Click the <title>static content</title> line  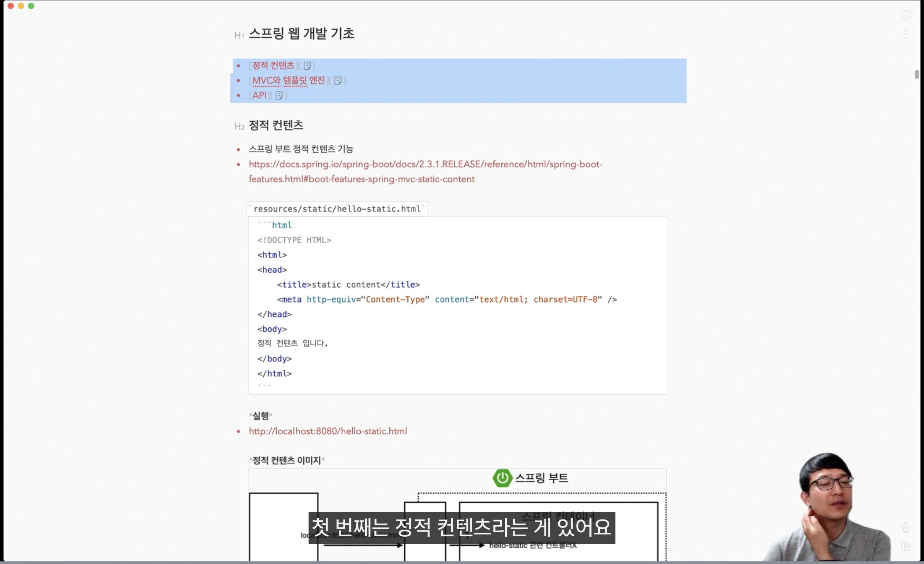[x=348, y=285]
